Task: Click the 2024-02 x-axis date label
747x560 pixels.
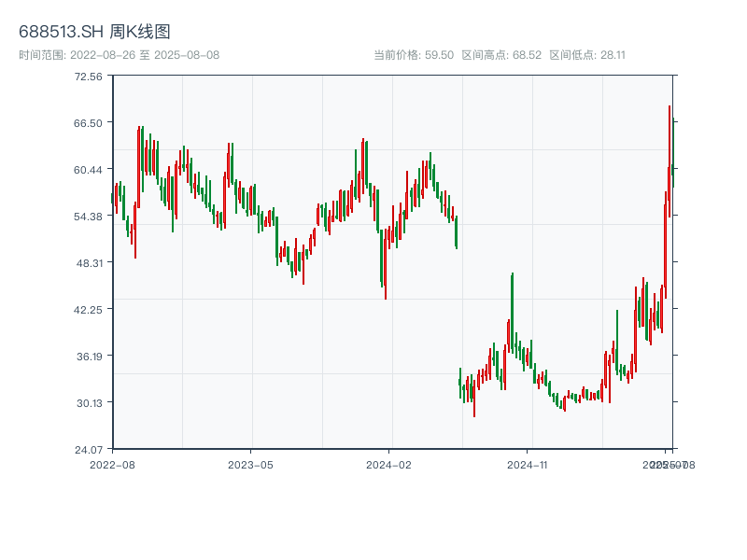Action: coord(389,464)
